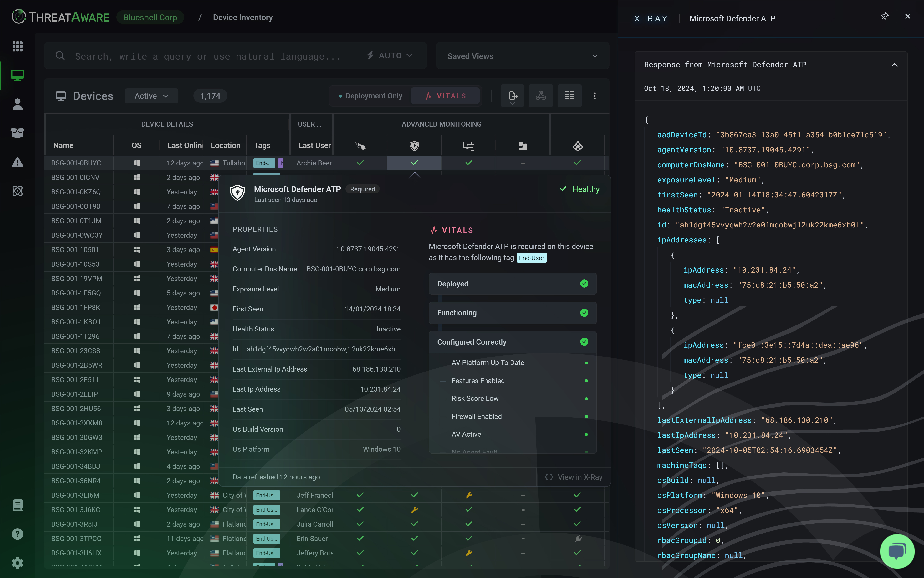Expand the Saved Views dropdown
Screen dimensions: 924x578
pyautogui.click(x=522, y=56)
